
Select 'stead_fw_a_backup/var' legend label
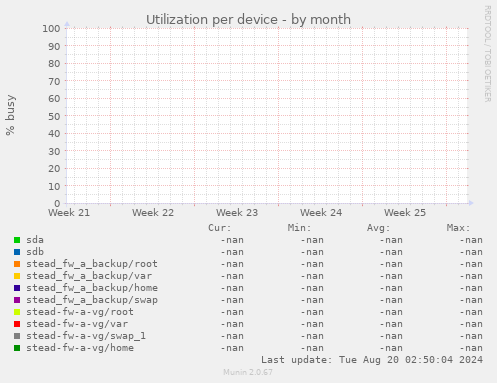tap(89, 276)
